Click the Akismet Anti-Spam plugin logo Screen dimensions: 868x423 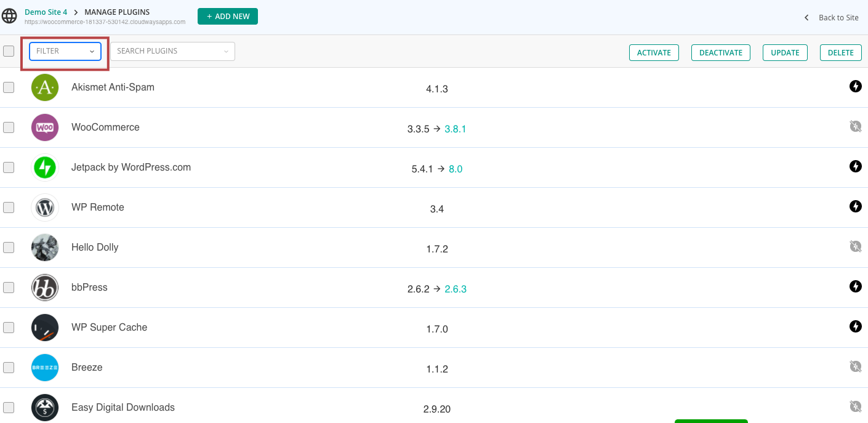[45, 87]
